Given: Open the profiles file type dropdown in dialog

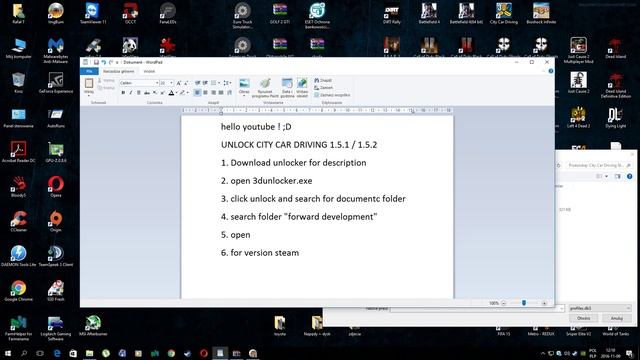Looking at the screenshot, I should coord(600,308).
